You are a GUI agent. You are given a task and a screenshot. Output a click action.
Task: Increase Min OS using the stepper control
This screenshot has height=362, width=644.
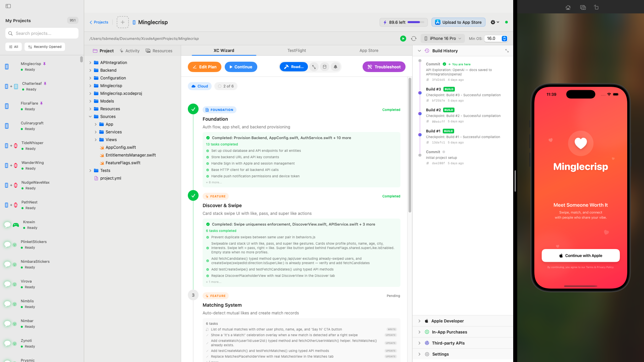pyautogui.click(x=504, y=37)
